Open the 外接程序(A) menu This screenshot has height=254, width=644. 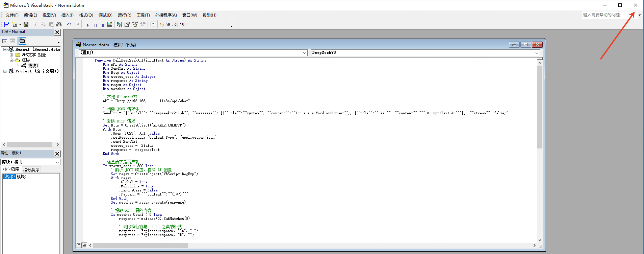[x=166, y=15]
